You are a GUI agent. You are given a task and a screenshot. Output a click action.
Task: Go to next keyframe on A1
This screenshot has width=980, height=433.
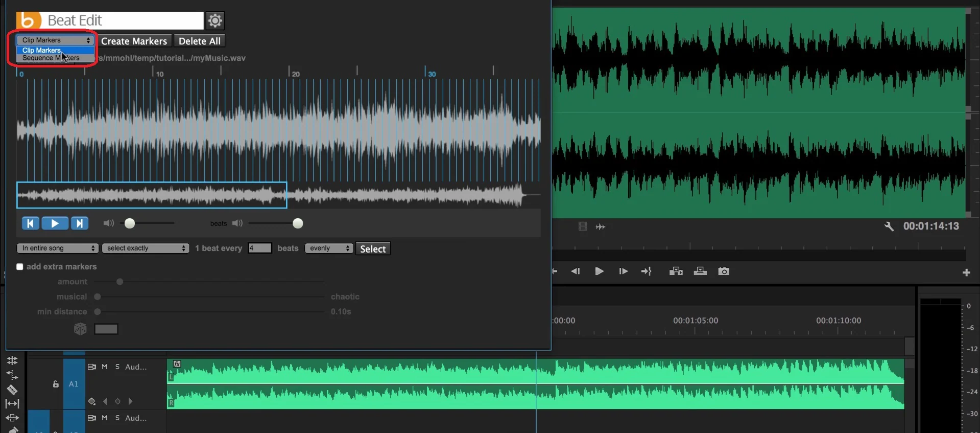(x=130, y=401)
